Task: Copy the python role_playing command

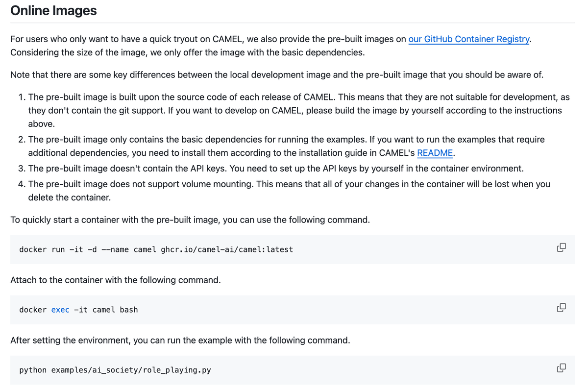Action: point(561,368)
